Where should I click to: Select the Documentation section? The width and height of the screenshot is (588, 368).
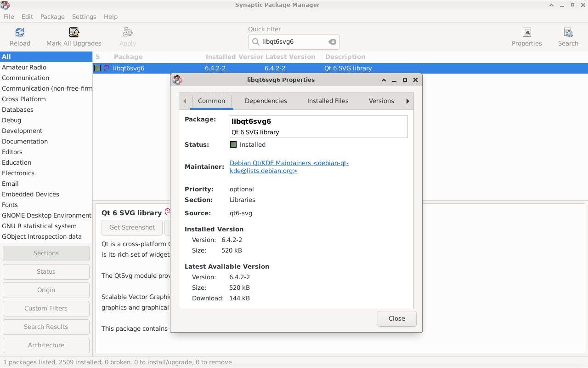(46, 141)
